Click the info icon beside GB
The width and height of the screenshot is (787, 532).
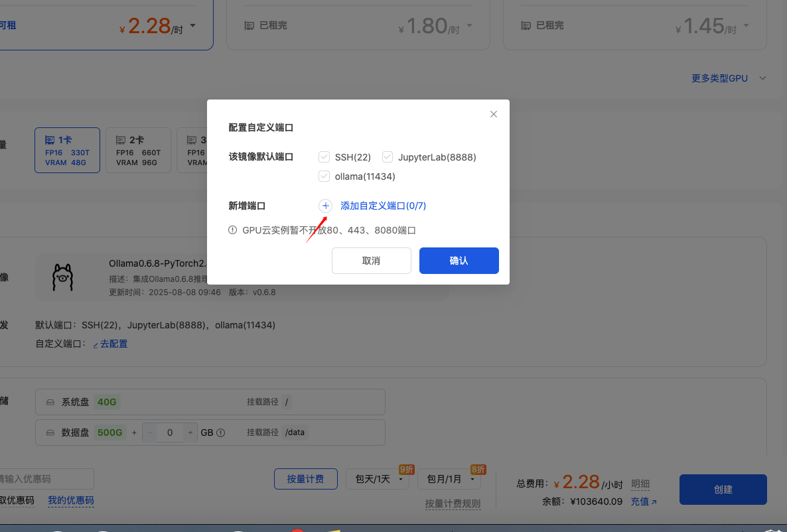point(221,432)
